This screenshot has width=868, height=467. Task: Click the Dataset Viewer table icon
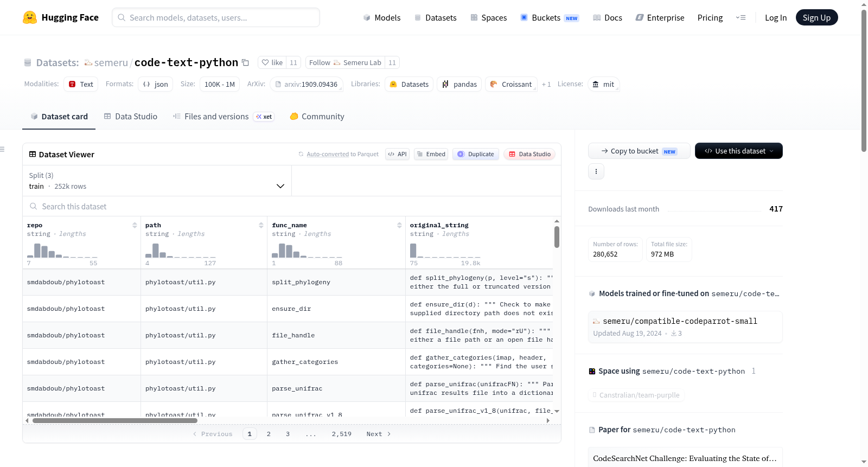(x=33, y=154)
